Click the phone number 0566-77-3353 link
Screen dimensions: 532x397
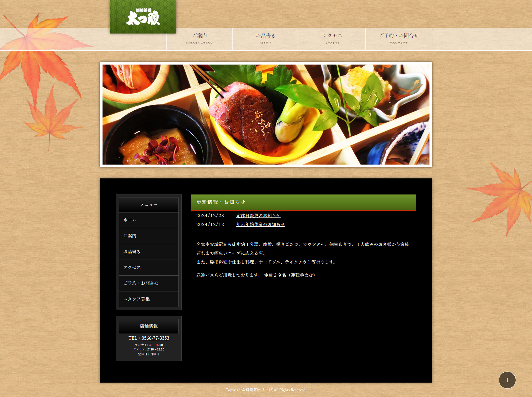coord(155,338)
